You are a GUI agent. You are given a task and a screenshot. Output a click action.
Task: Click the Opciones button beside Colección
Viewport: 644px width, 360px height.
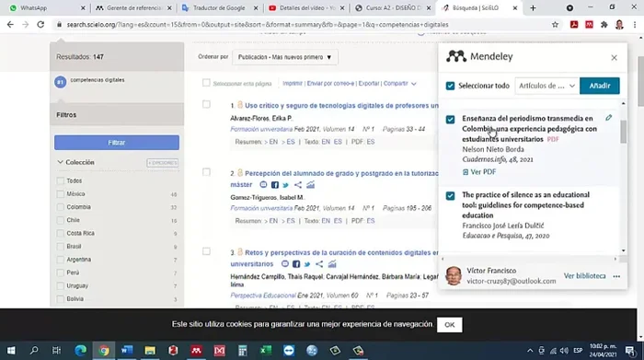163,163
